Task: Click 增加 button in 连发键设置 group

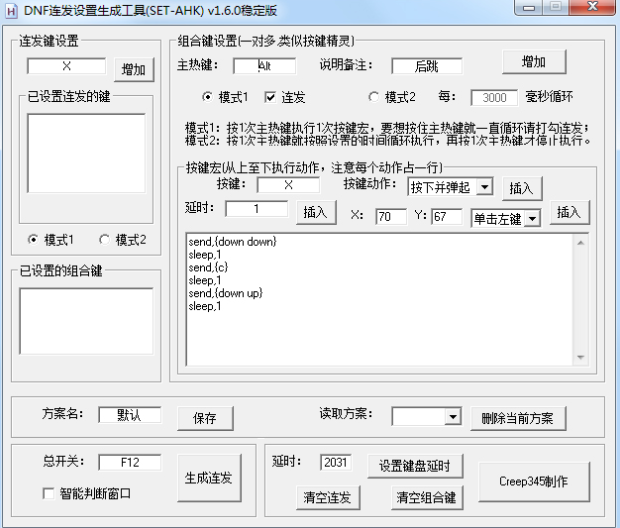Action: coord(134,70)
